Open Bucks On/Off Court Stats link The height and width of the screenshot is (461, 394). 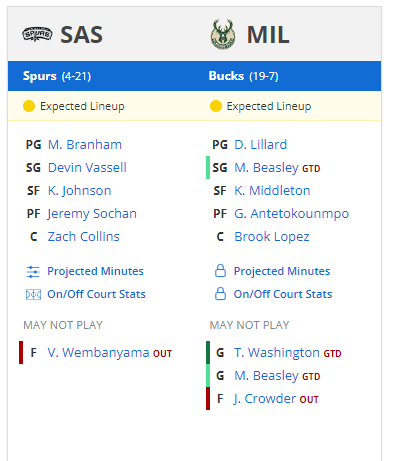click(x=283, y=294)
